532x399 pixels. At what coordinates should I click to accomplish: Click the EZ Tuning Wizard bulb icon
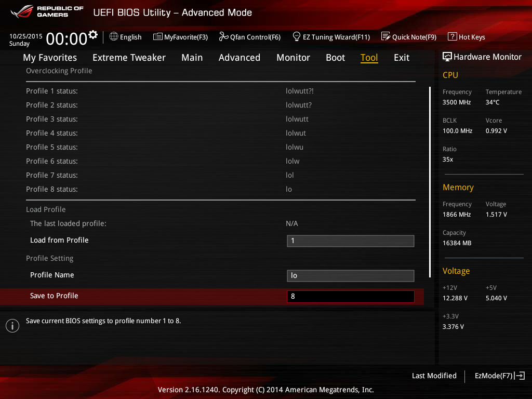pyautogui.click(x=296, y=37)
